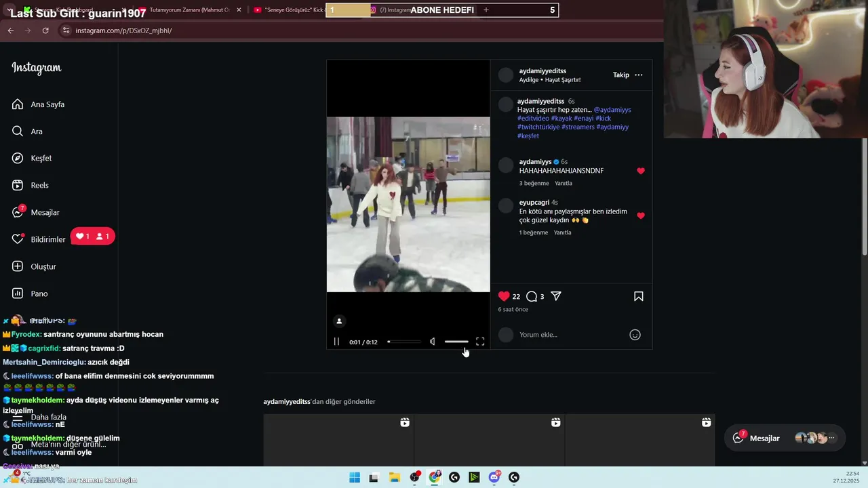Viewport: 868px width, 488px height.
Task: Open the Ara search icon in sidebar
Action: 18,131
